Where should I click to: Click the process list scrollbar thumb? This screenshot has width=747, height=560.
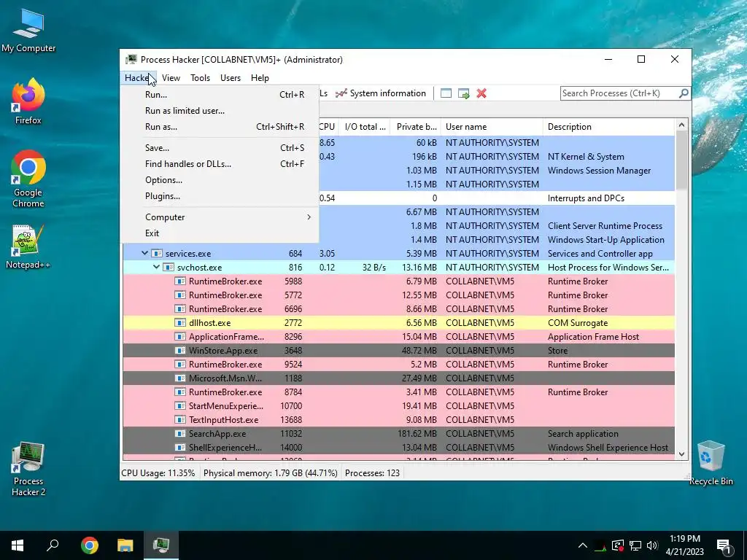point(681,160)
